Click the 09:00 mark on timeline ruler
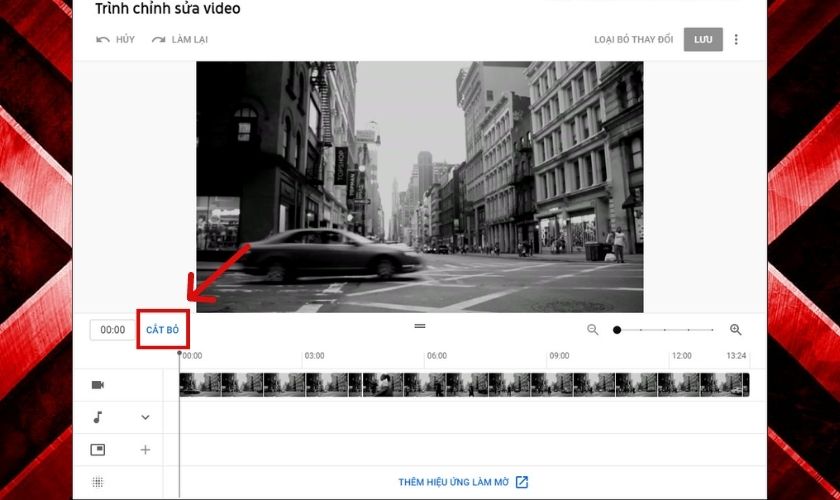840x500 pixels. 559,356
